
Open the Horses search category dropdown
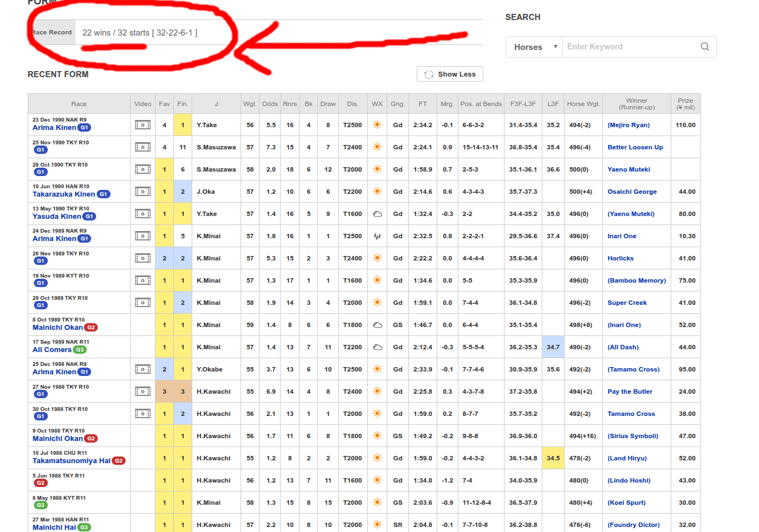(535, 47)
